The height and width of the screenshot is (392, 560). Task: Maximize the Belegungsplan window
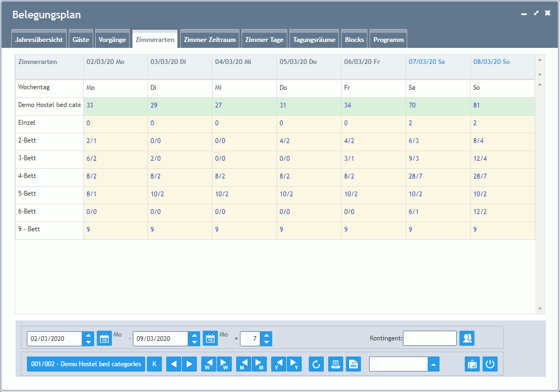pos(536,13)
